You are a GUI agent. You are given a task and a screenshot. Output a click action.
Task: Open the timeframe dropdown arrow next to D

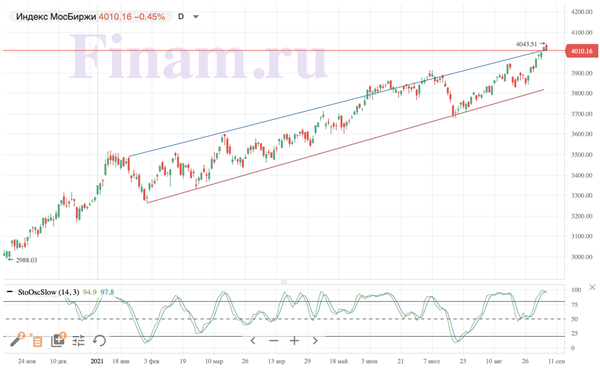click(196, 17)
